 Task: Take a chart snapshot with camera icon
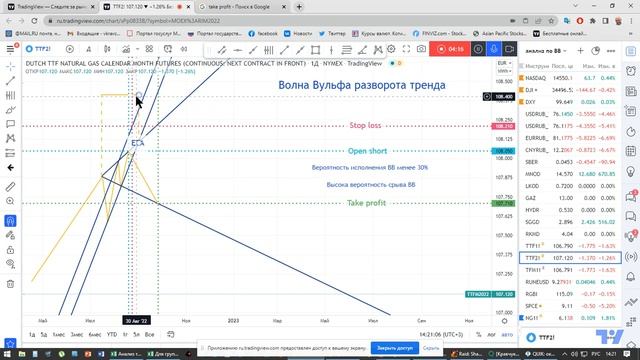coord(421,49)
